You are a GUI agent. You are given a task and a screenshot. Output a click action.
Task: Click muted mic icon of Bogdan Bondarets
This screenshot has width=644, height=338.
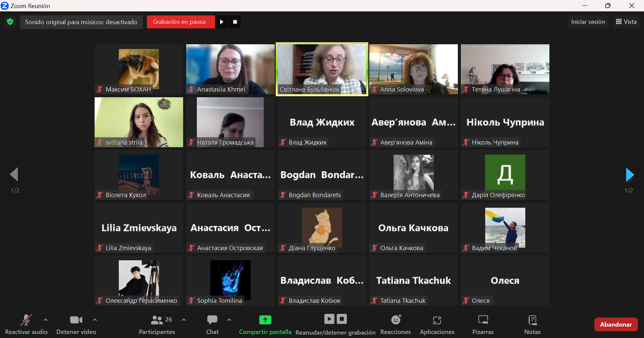point(283,195)
